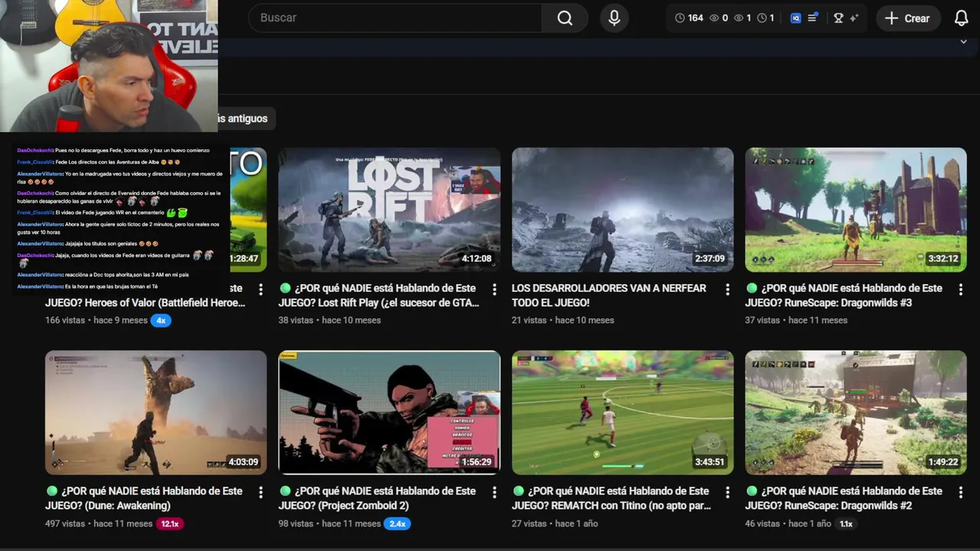
Task: Open options menu for Project Zomboid 2 video
Action: [x=495, y=492]
